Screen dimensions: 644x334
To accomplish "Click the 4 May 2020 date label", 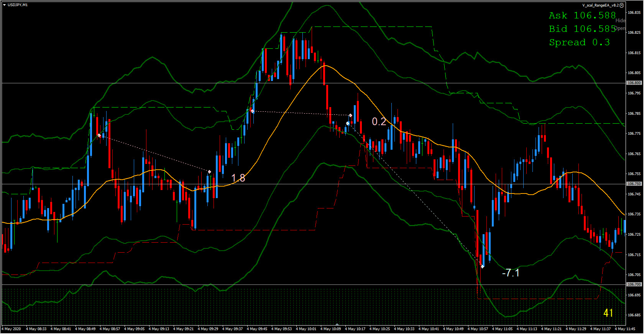I will (x=11, y=329).
